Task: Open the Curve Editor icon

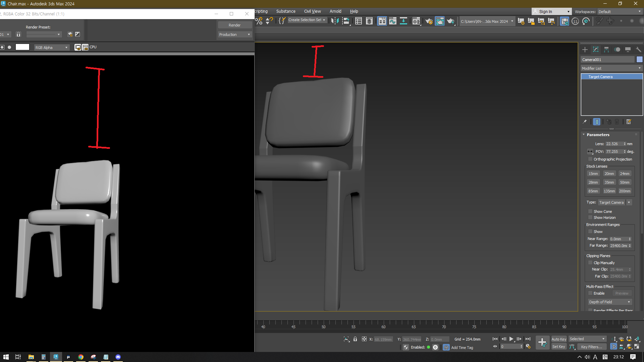Action: [x=393, y=21]
